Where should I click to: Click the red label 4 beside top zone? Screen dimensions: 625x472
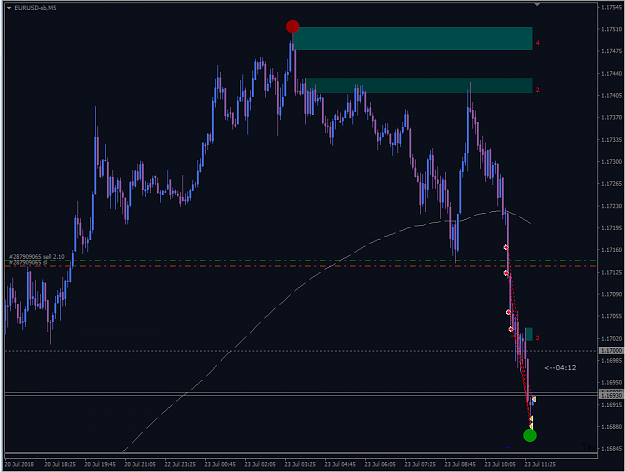coord(537,43)
